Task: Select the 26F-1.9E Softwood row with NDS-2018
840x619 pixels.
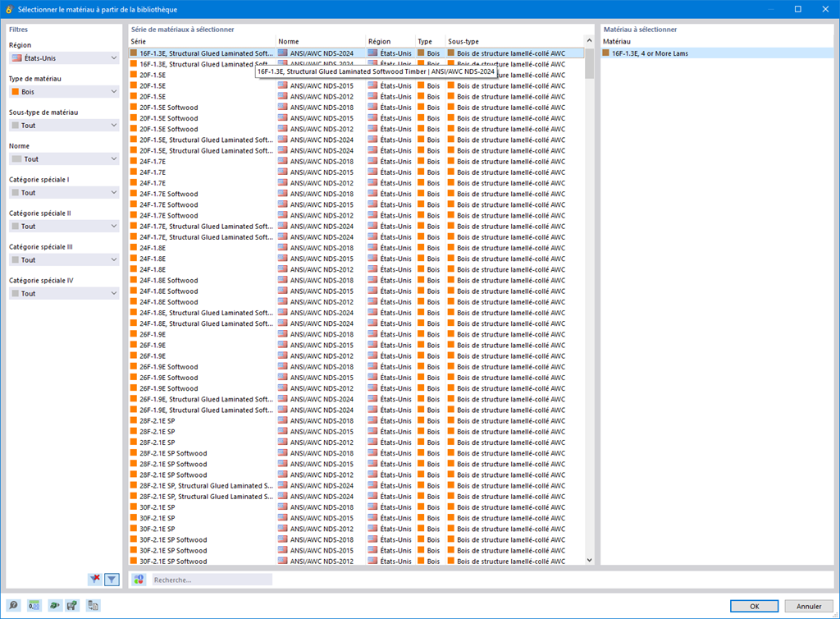Action: coord(356,367)
